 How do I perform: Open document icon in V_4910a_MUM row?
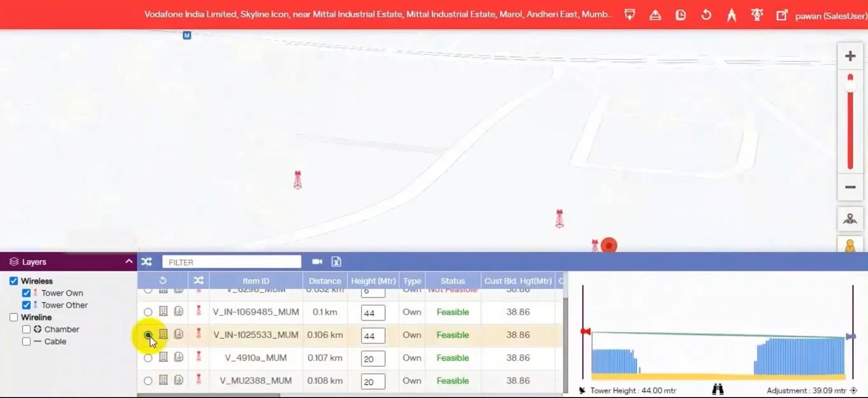pyautogui.click(x=179, y=357)
